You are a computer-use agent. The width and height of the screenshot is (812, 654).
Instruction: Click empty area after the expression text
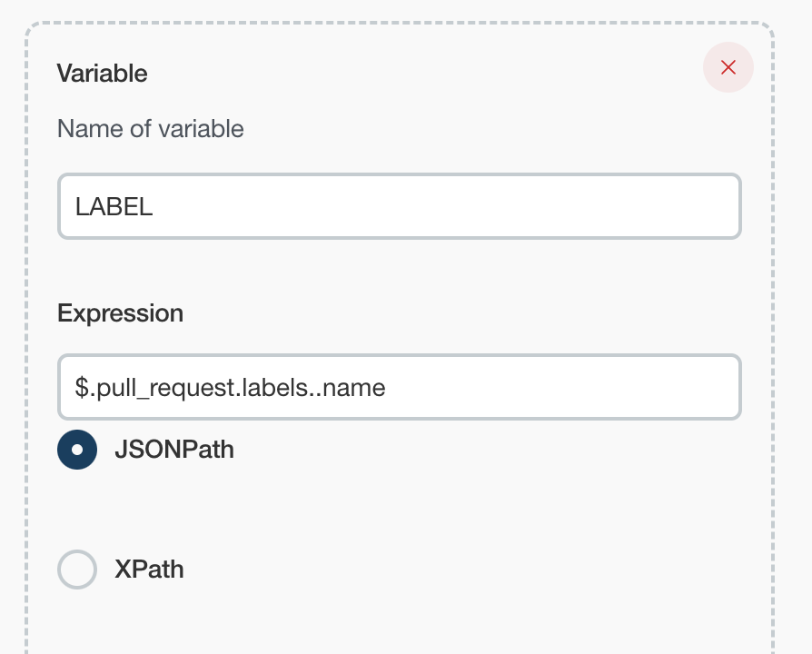(x=563, y=388)
